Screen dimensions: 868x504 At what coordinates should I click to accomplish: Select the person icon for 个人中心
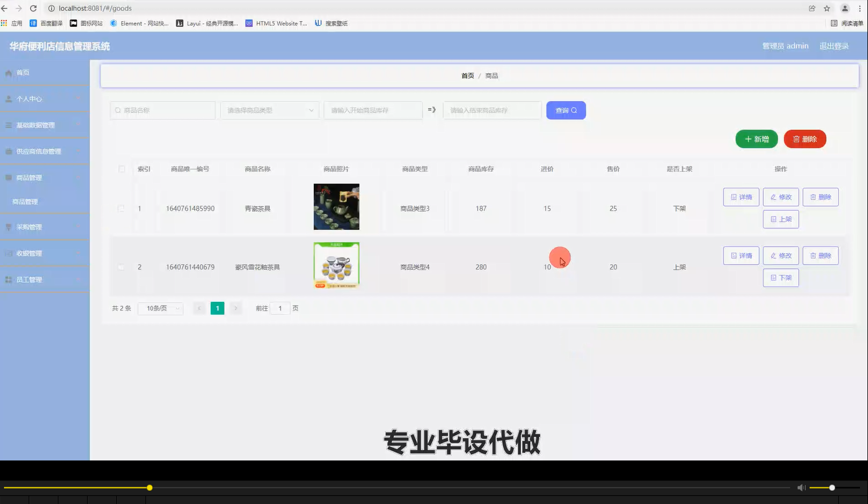point(8,99)
